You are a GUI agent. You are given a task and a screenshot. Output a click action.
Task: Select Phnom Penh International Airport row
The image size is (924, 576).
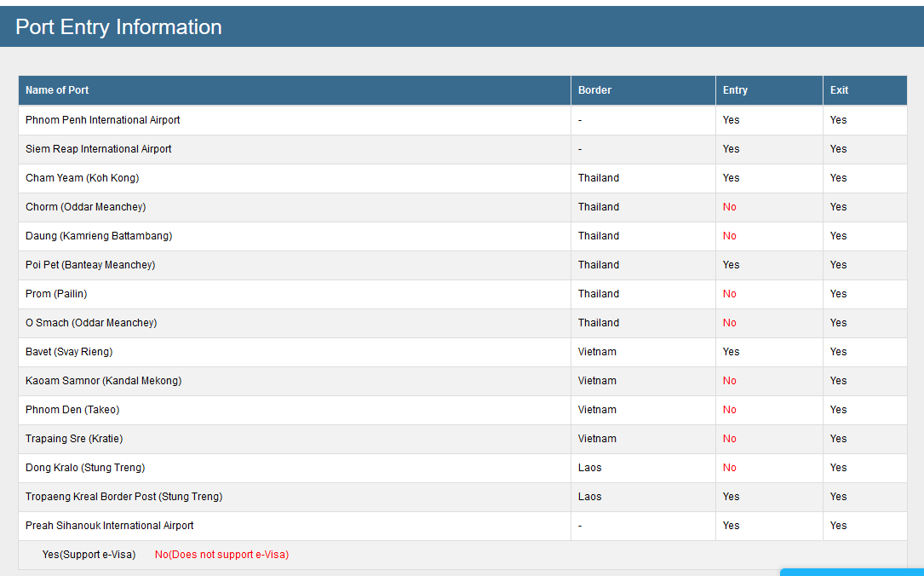tap(462, 120)
